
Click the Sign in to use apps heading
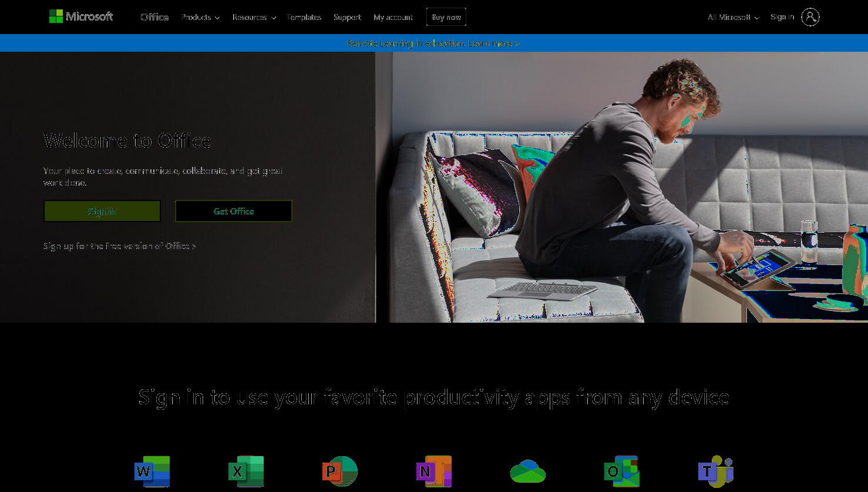pyautogui.click(x=434, y=397)
